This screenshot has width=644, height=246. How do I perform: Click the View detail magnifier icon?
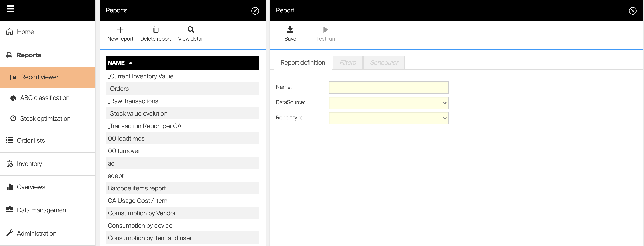(x=191, y=30)
